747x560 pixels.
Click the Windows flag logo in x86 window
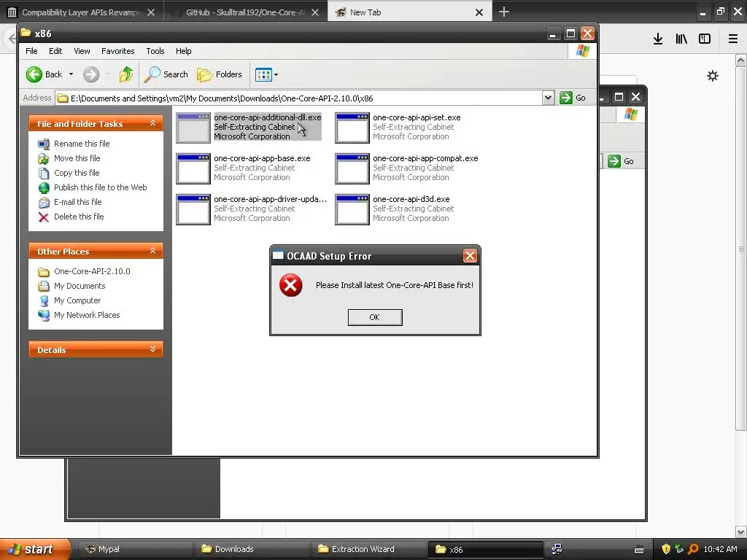point(582,51)
